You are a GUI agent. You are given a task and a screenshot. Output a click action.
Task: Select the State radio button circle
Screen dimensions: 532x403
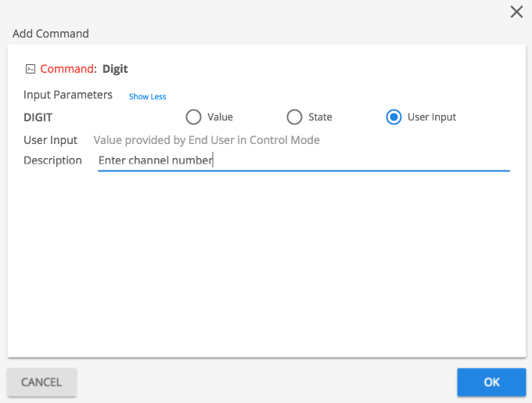click(x=294, y=117)
